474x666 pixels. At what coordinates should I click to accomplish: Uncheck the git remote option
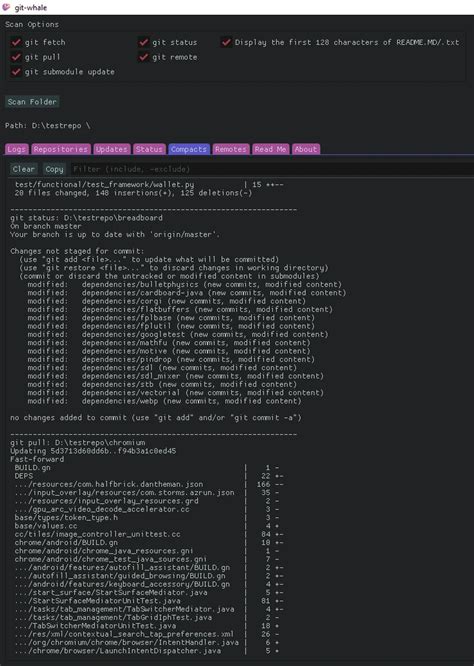pos(144,57)
